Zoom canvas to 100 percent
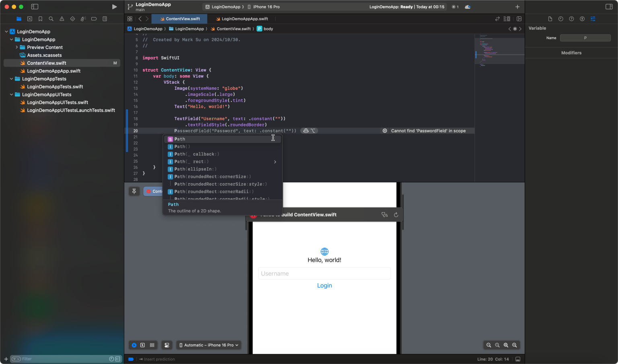 497,345
